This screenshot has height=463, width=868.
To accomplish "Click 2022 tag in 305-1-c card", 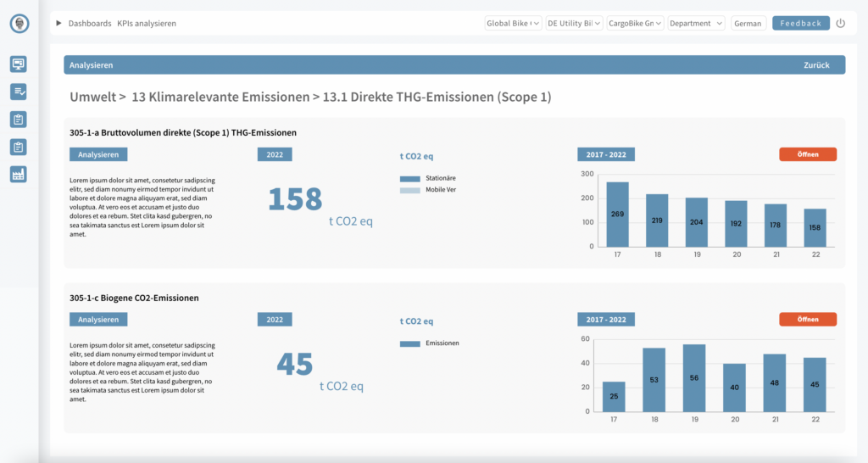I will (275, 320).
